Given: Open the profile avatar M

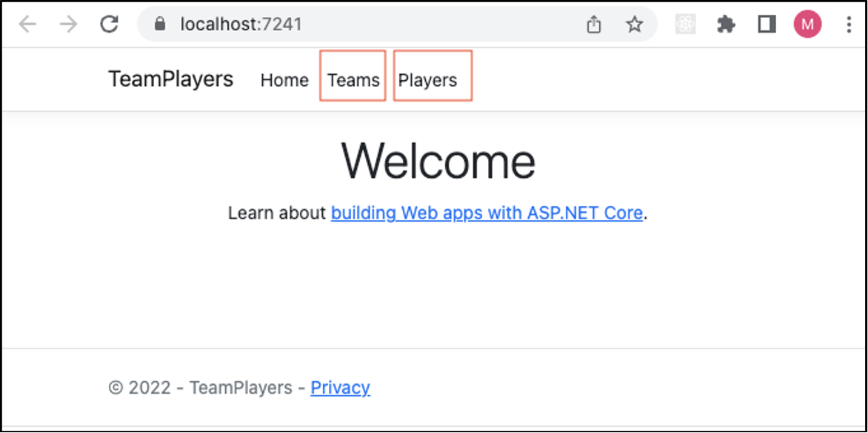Looking at the screenshot, I should 808,24.
